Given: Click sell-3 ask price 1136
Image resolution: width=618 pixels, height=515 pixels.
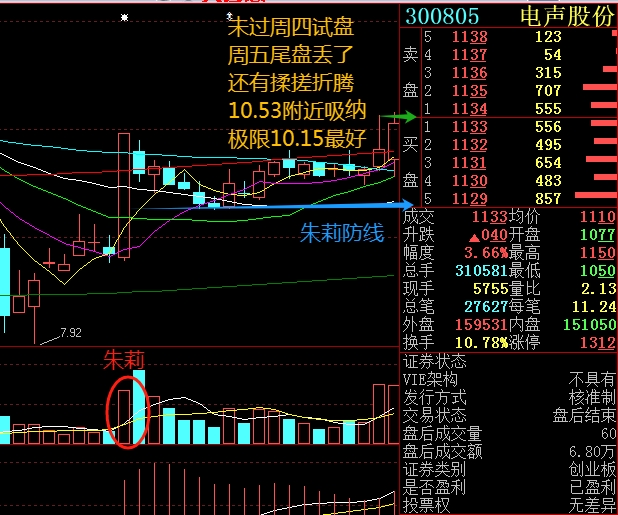Looking at the screenshot, I should (x=469, y=73).
